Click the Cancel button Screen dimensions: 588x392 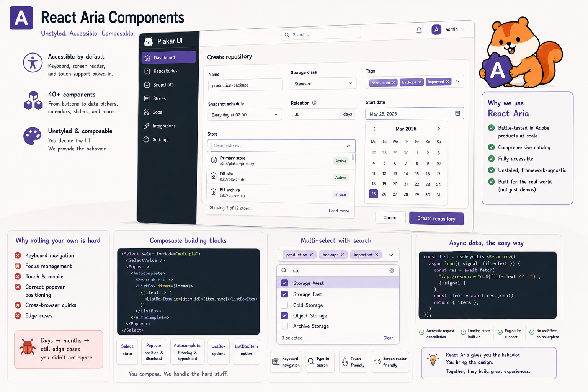pyautogui.click(x=390, y=218)
